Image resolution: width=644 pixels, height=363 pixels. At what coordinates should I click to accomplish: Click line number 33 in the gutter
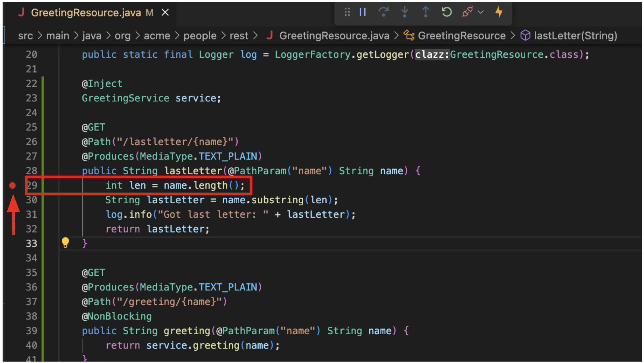tap(32, 243)
